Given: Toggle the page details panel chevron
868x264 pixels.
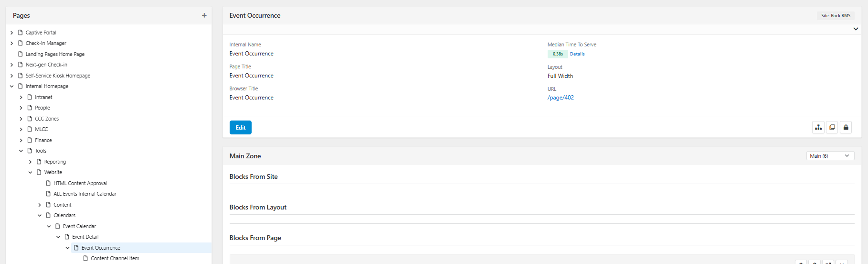Looking at the screenshot, I should pyautogui.click(x=856, y=29).
